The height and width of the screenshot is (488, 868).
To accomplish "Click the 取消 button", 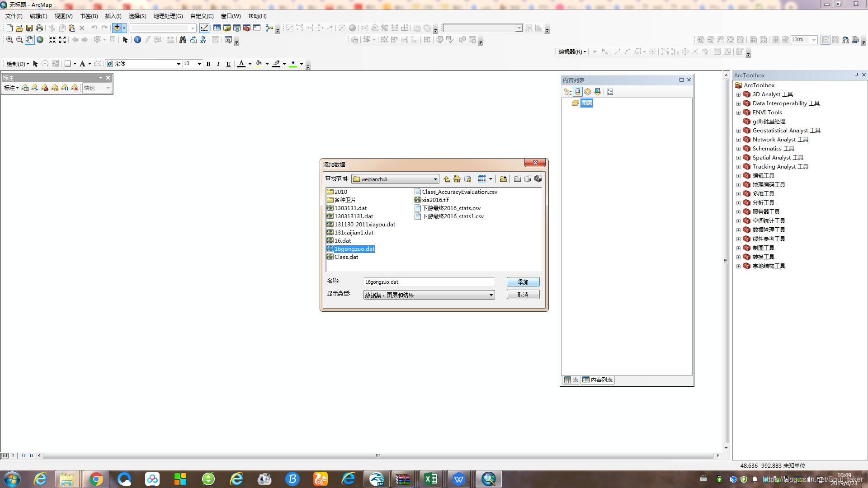I will [523, 295].
